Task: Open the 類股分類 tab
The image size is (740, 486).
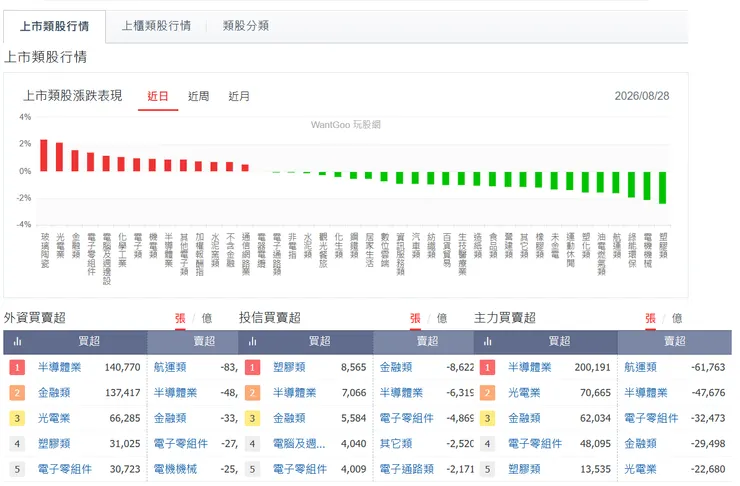Action: (245, 26)
